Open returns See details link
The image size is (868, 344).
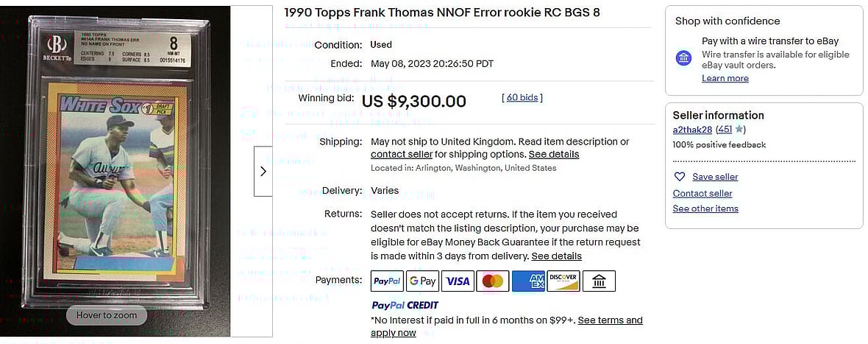(556, 256)
